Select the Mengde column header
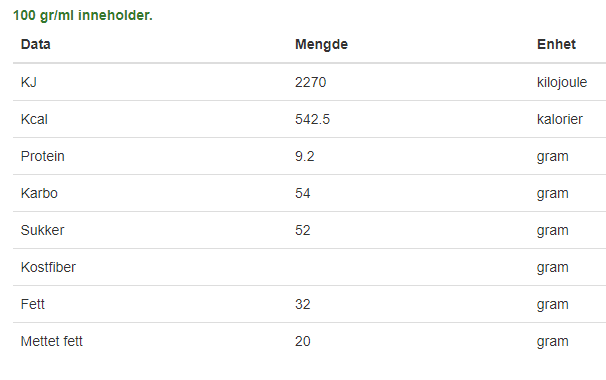This screenshot has height=380, width=606. point(321,44)
